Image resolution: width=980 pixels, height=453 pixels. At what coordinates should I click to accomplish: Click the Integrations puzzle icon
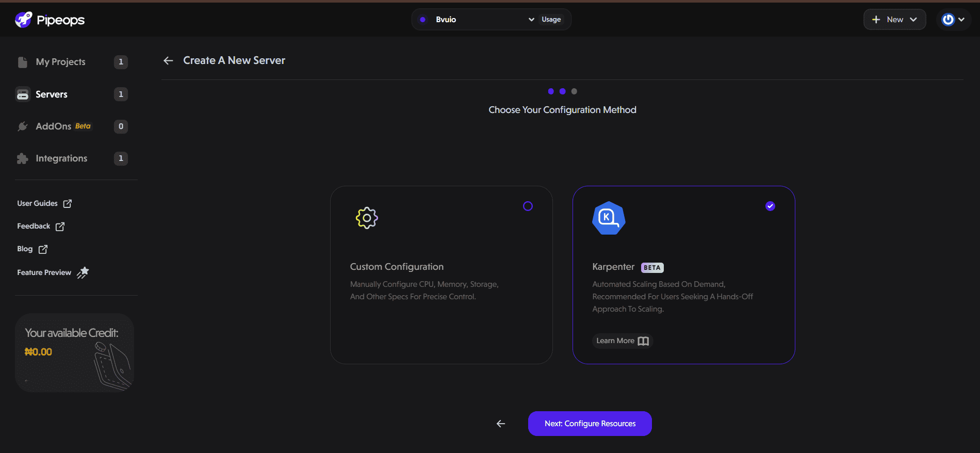pyautogui.click(x=23, y=158)
